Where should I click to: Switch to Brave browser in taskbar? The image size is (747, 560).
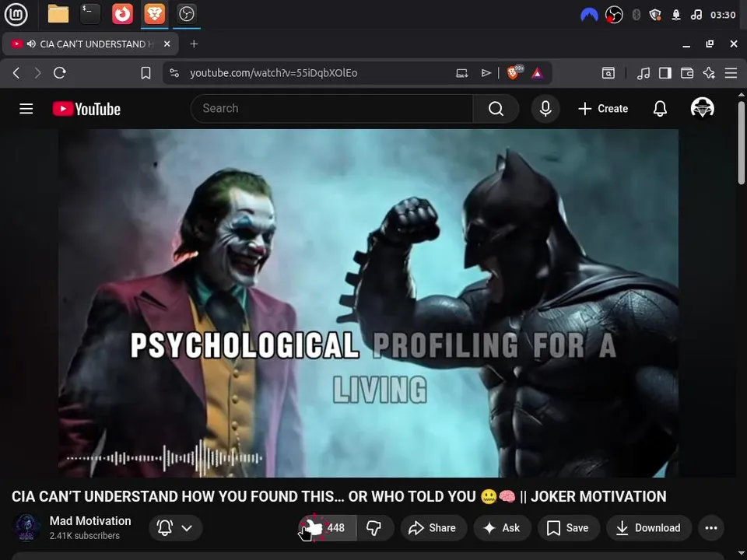154,14
